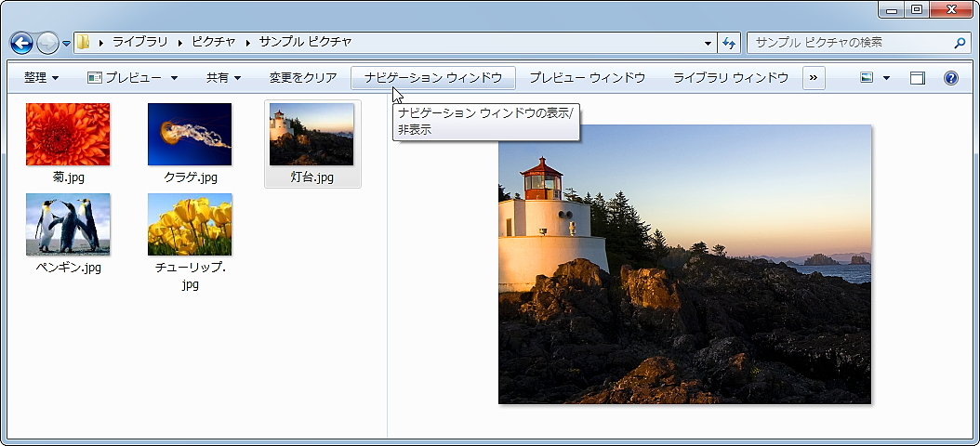Click the lighthouse image in preview pane
The width and height of the screenshot is (980, 446).
point(684,264)
